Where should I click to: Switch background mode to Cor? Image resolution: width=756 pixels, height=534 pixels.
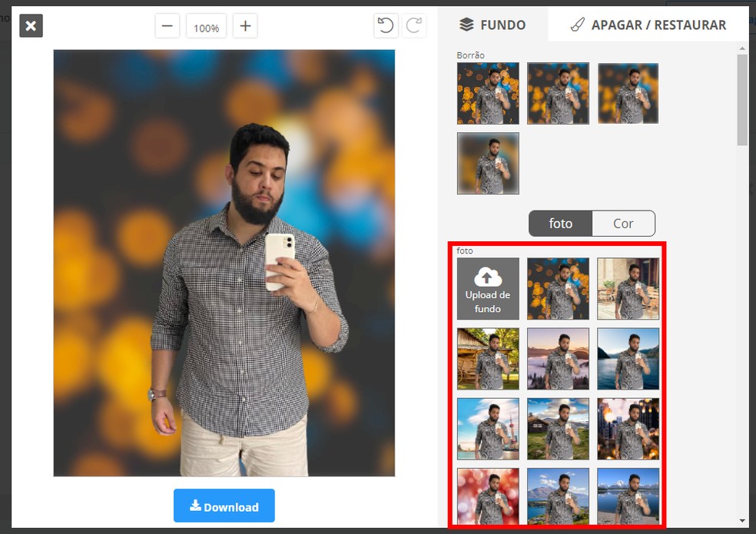(623, 223)
